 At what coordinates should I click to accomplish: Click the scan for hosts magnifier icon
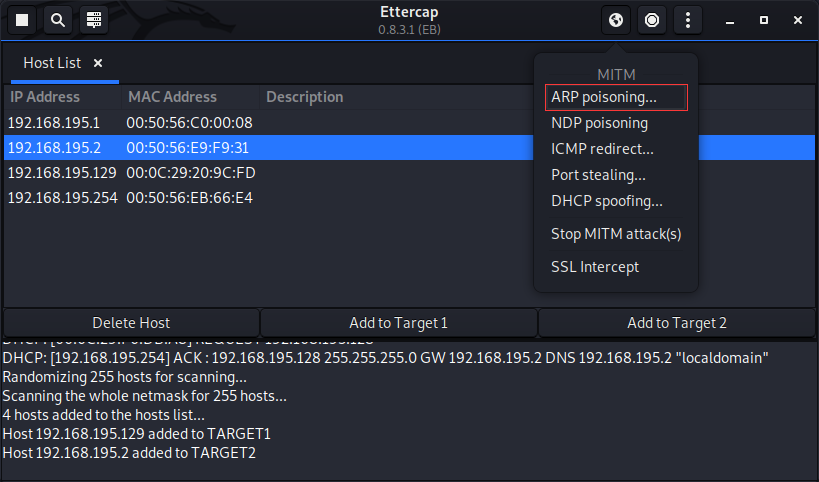click(58, 20)
